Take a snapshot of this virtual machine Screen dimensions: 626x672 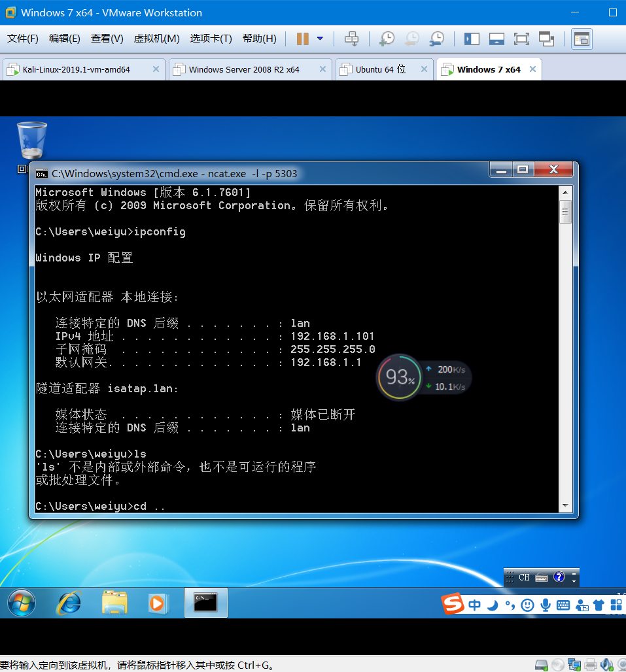[387, 39]
